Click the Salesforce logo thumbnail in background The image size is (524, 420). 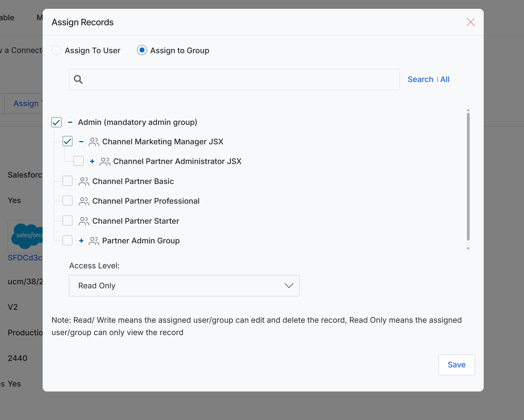pyautogui.click(x=25, y=236)
